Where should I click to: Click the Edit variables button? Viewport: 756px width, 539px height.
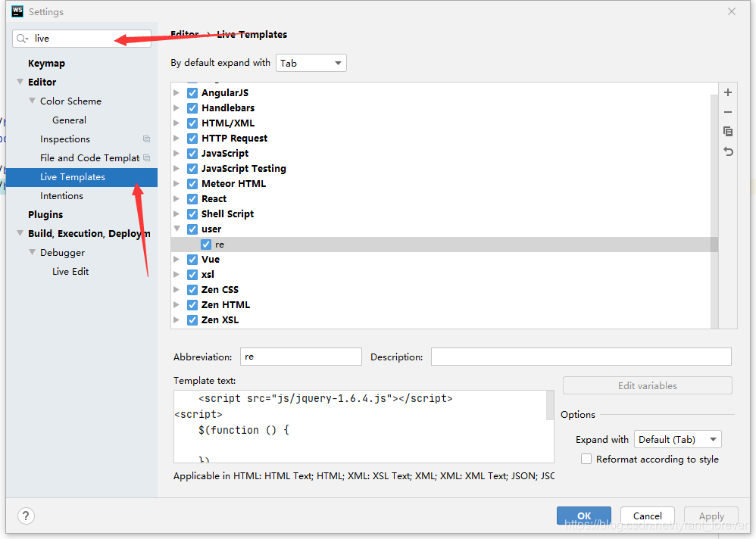[x=648, y=386]
